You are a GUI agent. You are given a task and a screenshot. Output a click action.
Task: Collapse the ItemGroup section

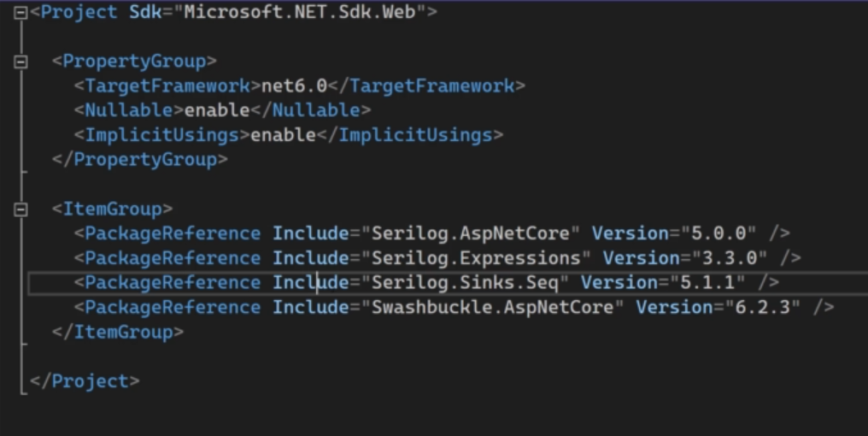coord(21,209)
